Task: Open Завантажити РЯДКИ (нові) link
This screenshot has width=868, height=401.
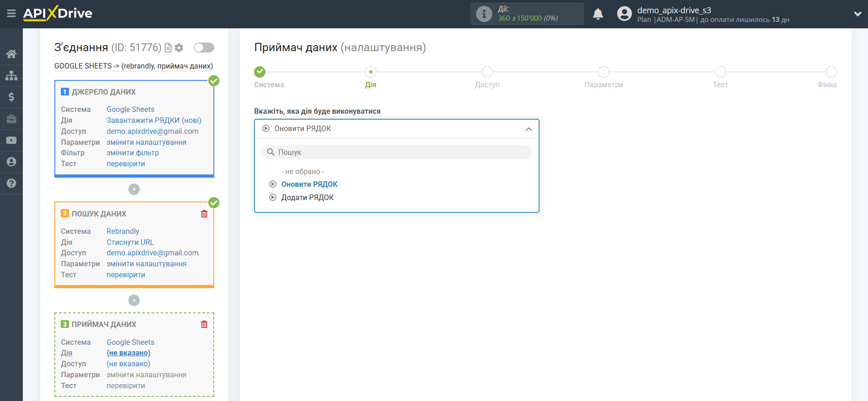Action: coord(154,121)
